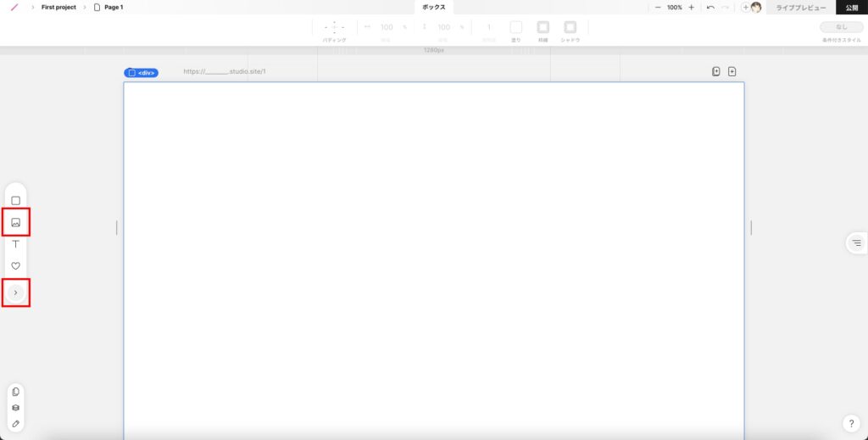Select the heart Icon tool
Viewport: 868px width, 440px height.
click(15, 266)
